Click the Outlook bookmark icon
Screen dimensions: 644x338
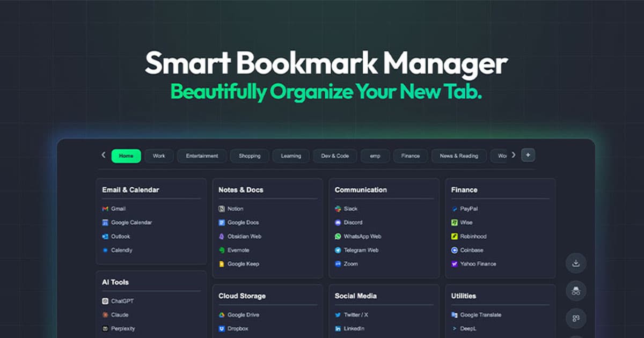(x=105, y=237)
